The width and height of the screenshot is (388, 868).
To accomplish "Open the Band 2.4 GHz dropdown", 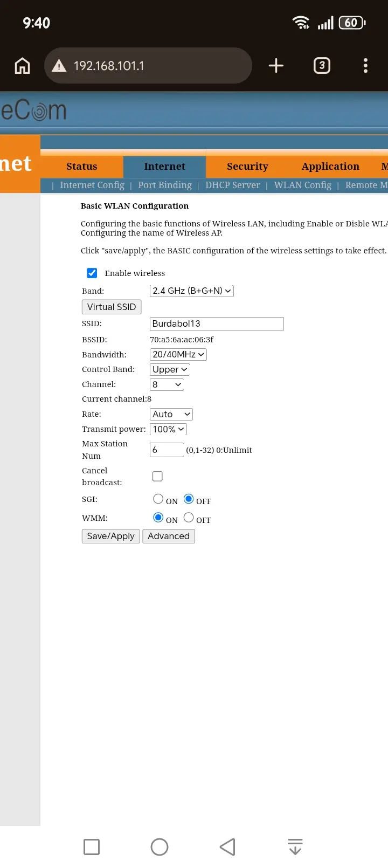I will pos(192,291).
